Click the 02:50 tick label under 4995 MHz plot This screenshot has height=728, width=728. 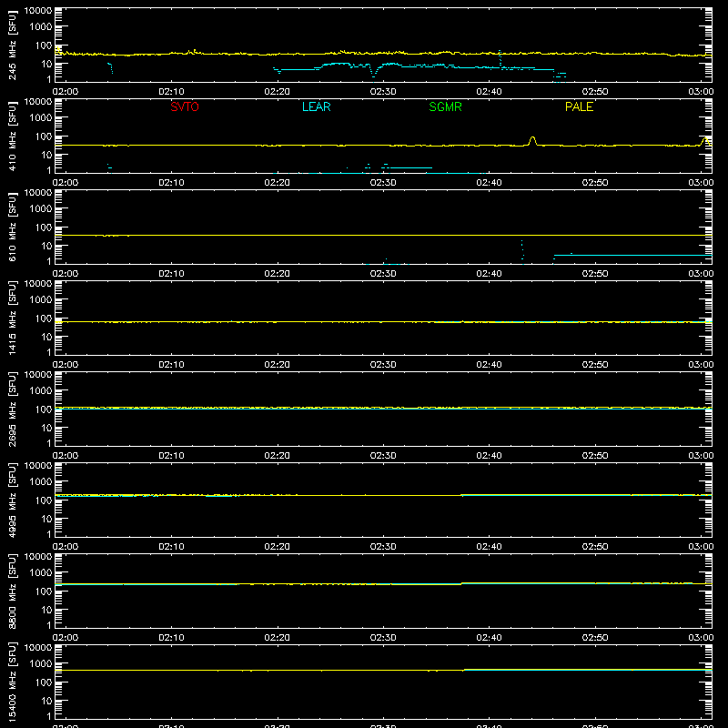[x=595, y=547]
